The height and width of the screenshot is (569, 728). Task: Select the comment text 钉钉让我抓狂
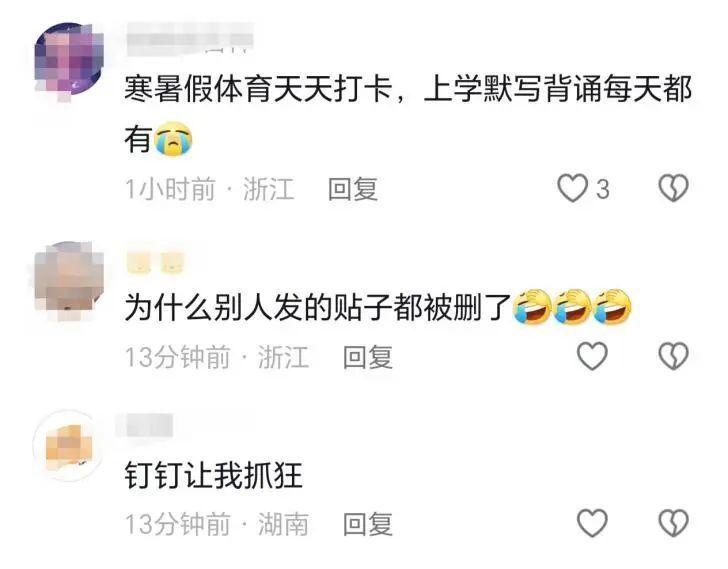214,475
